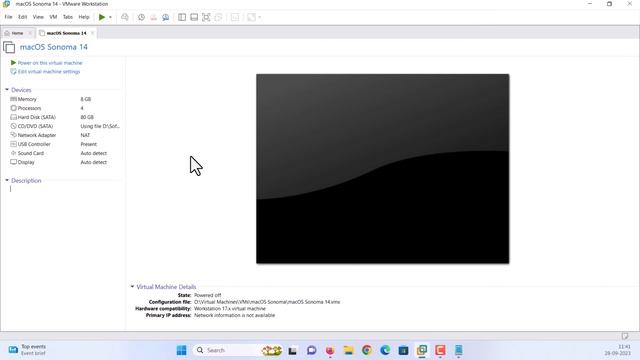This screenshot has height=360, width=640.
Task: Open the VMware Workstation taskbar icon
Action: 422,350
